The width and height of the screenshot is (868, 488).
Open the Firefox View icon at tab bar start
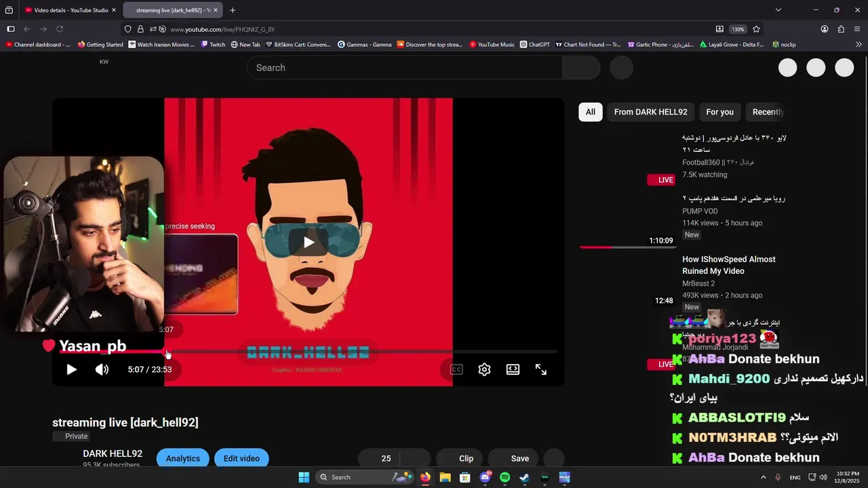9,10
